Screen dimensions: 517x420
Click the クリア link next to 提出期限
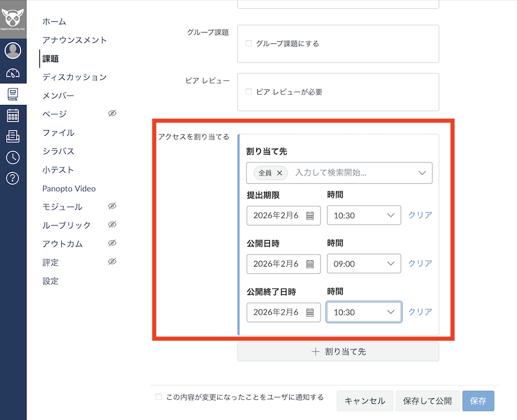pyautogui.click(x=419, y=215)
